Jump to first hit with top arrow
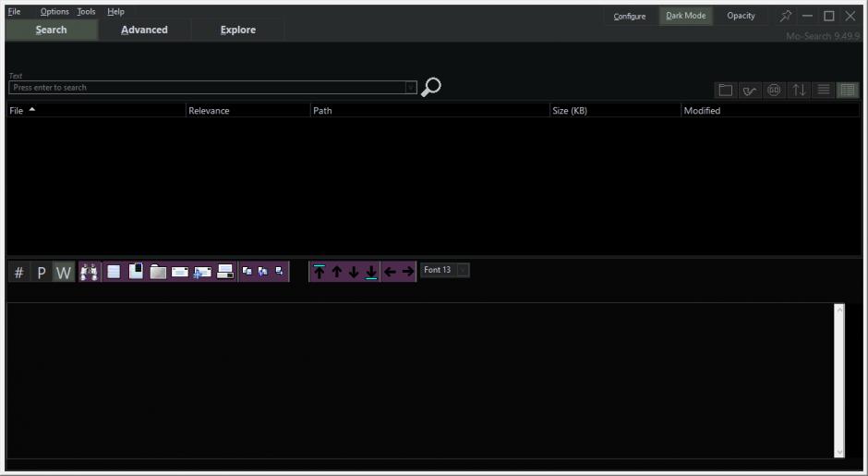This screenshot has height=476, width=868. click(319, 272)
